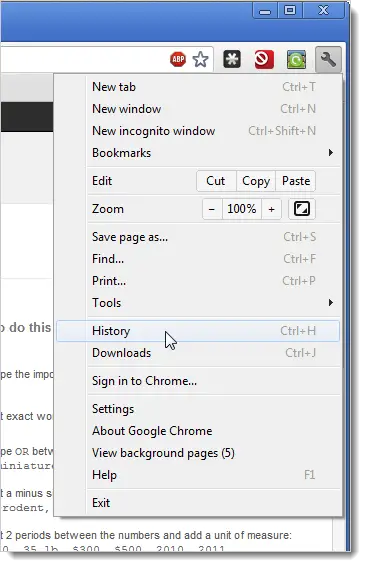Screen dimensions: 366x567
Task: Select View background pages (5)
Action: click(x=198, y=453)
